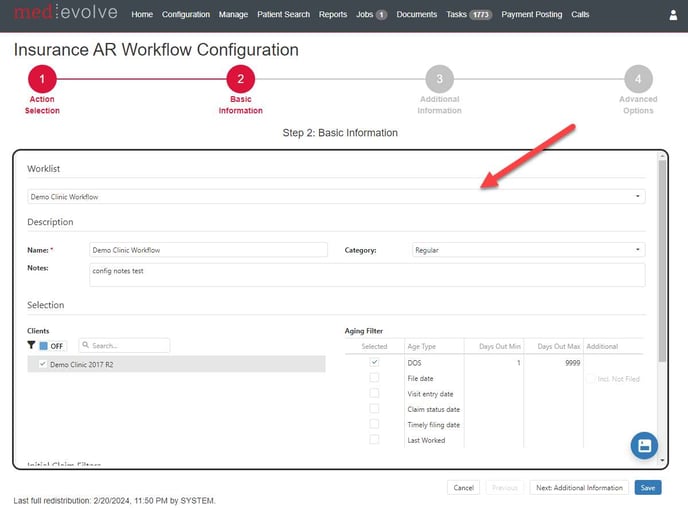Jump to step 4 Advanced Options circle
Viewport: 688px width, 508px height.
[638, 80]
